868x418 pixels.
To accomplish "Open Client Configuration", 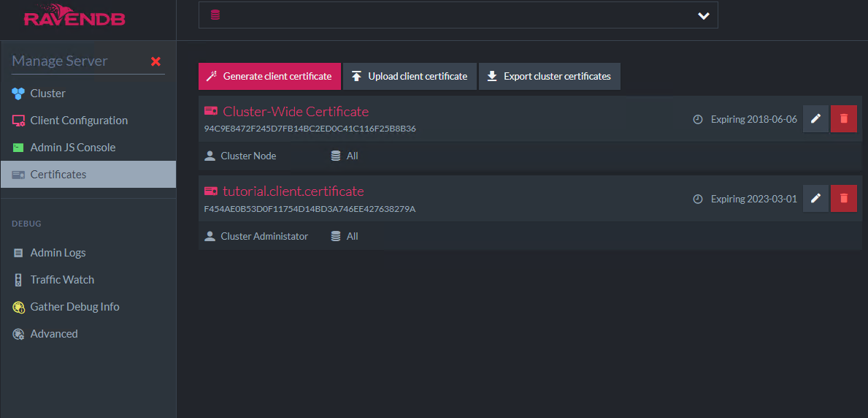I will [x=88, y=121].
